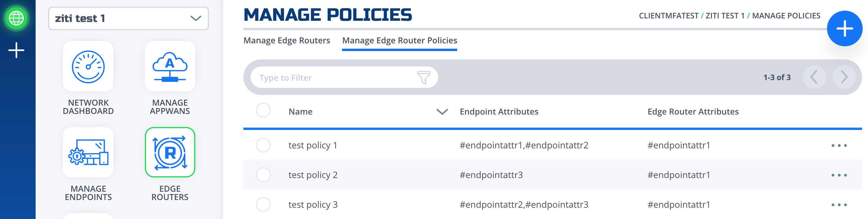
Task: Switch to the Manage Edge Routers tab
Action: (287, 40)
